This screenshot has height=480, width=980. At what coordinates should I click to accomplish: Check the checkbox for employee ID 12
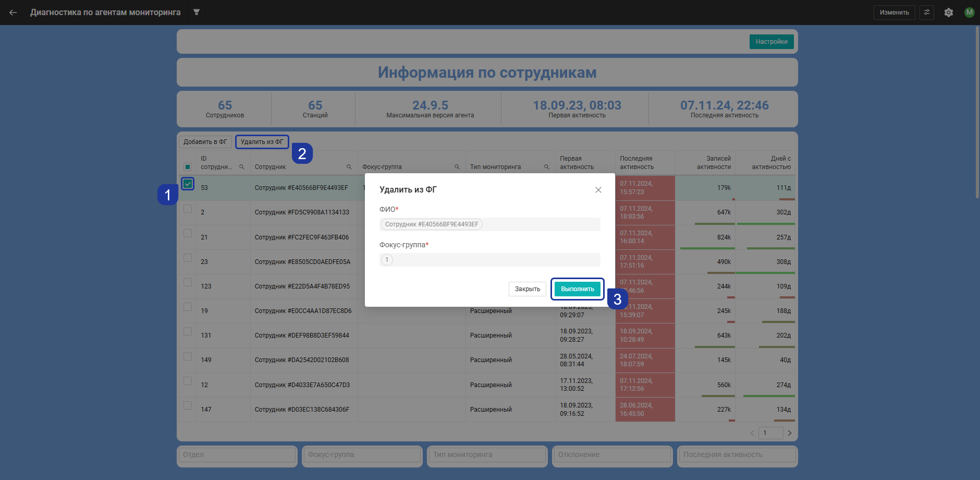[x=188, y=381]
